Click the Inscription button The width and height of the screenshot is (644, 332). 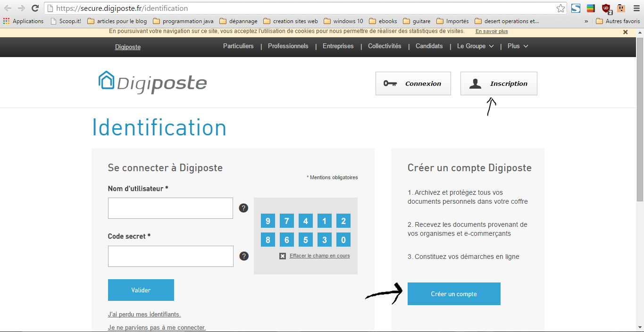(499, 83)
